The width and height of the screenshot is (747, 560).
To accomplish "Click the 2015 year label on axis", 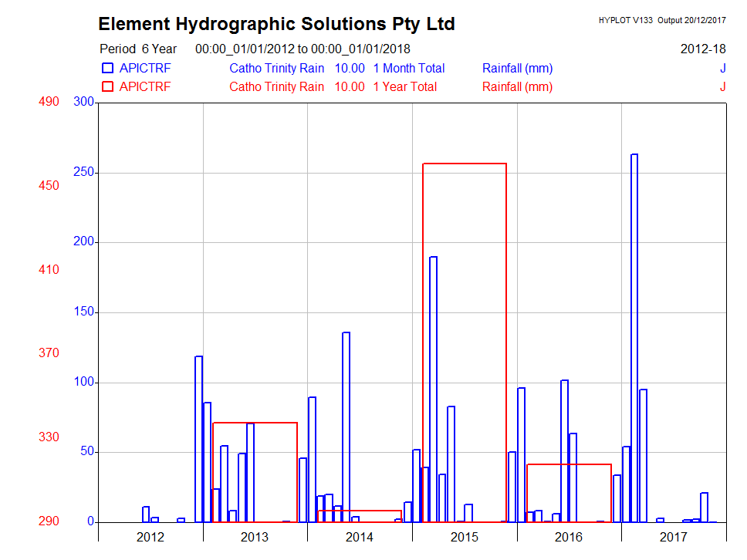I will 465,537.
